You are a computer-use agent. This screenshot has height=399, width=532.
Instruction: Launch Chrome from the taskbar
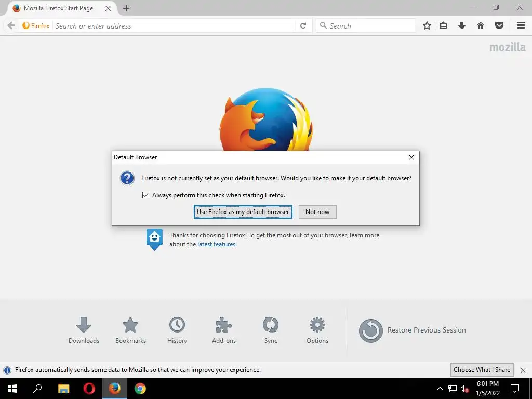(140, 389)
